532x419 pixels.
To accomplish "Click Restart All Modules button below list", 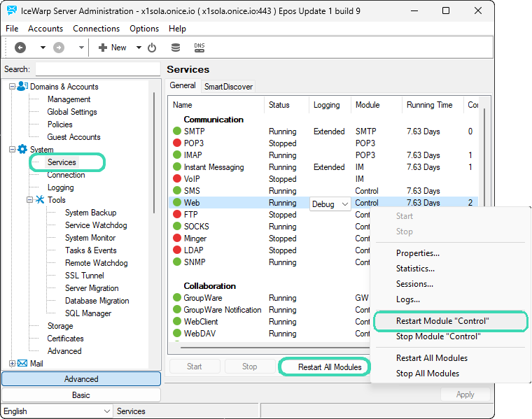I will 324,367.
